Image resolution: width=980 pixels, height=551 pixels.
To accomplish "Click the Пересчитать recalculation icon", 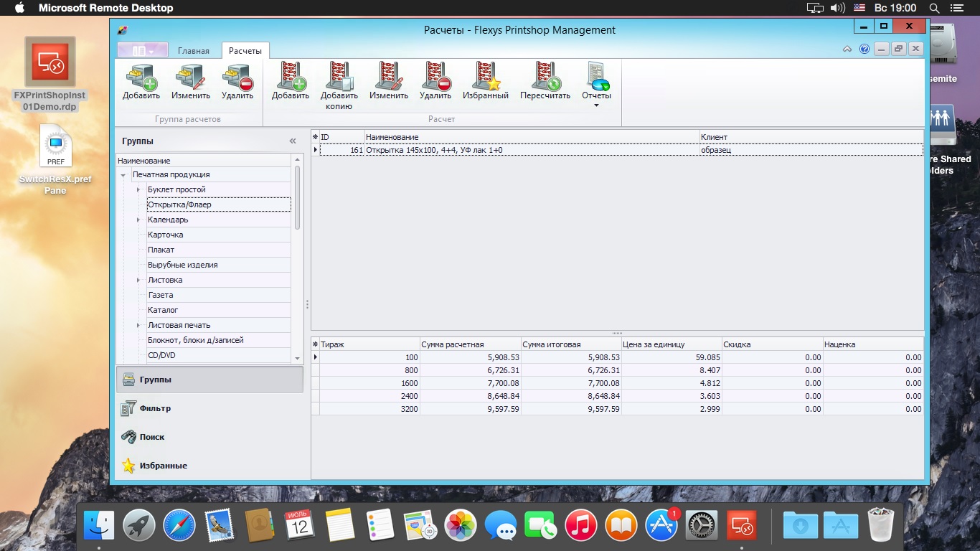I will tap(545, 82).
